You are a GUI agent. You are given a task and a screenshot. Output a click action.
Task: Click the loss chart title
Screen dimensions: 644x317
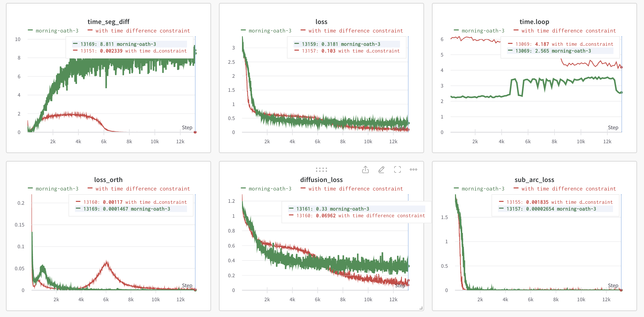[x=321, y=22]
